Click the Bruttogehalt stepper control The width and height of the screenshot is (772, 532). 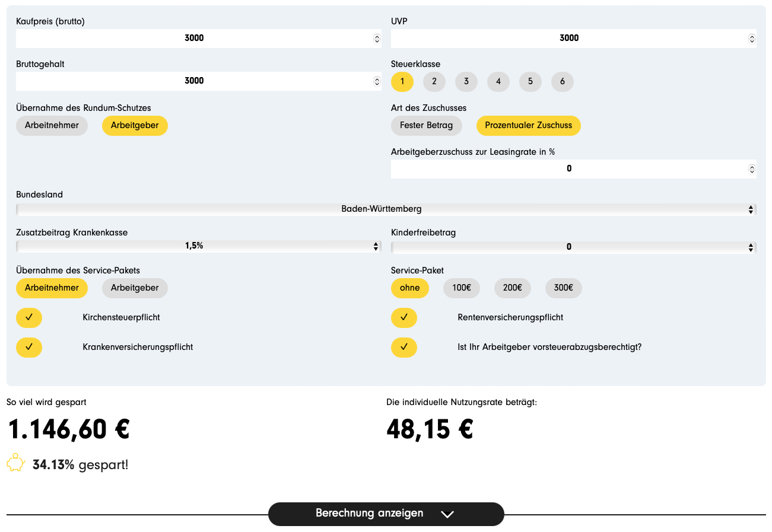click(377, 81)
